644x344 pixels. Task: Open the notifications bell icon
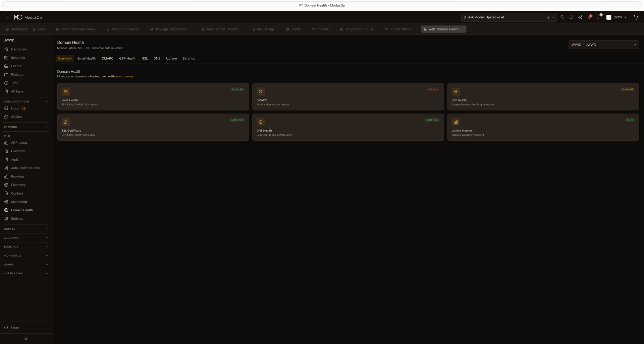pyautogui.click(x=589, y=17)
